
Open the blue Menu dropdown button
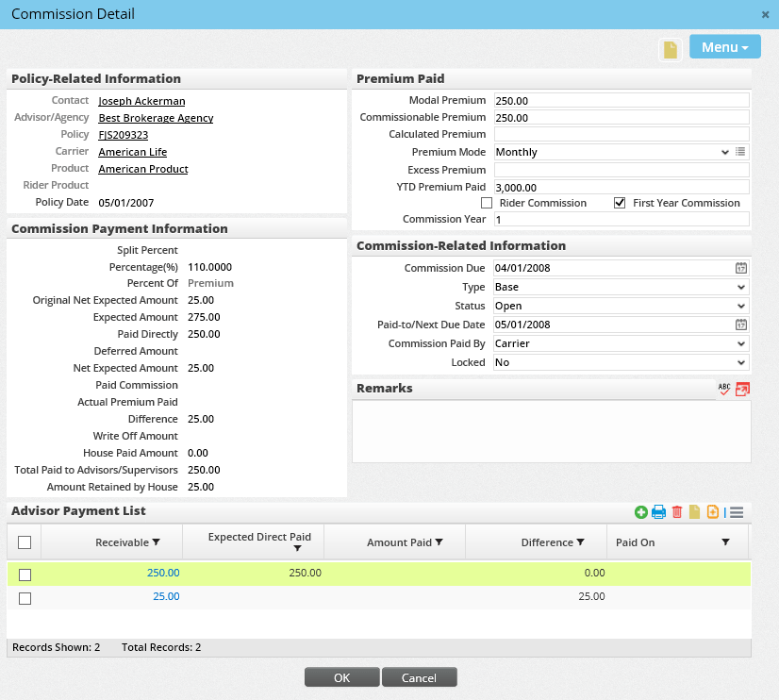click(724, 47)
